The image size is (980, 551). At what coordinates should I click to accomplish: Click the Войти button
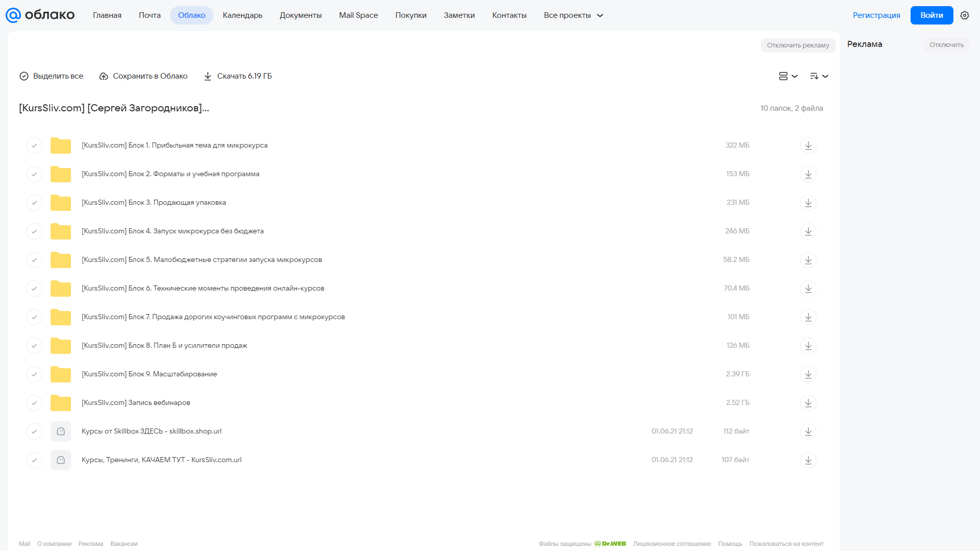click(x=931, y=15)
